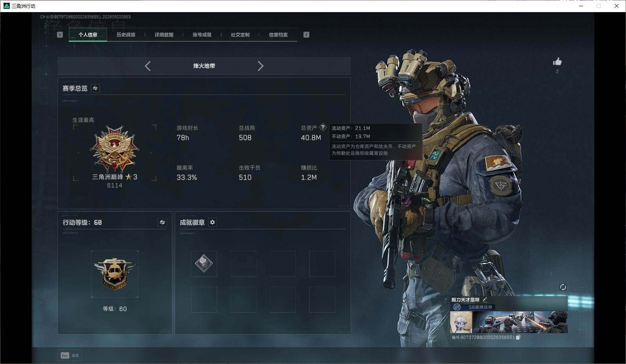Give a like with the thumbs-up icon
Viewport: 626px width, 364px height.
(x=557, y=62)
